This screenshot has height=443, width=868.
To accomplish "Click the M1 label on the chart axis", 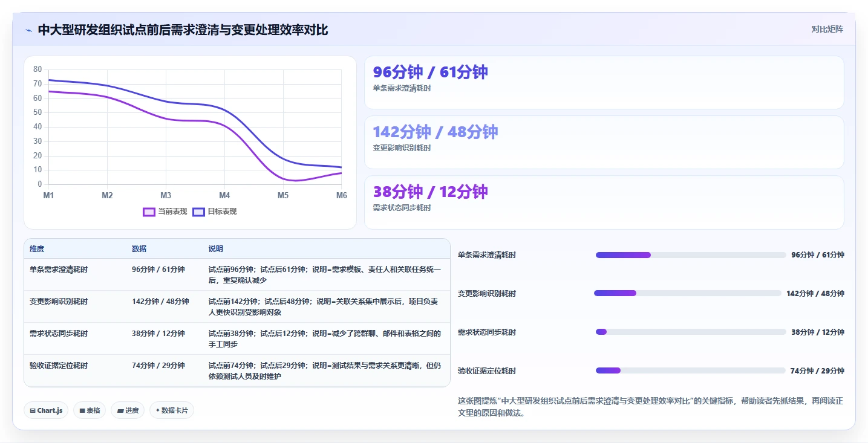I will tap(48, 195).
